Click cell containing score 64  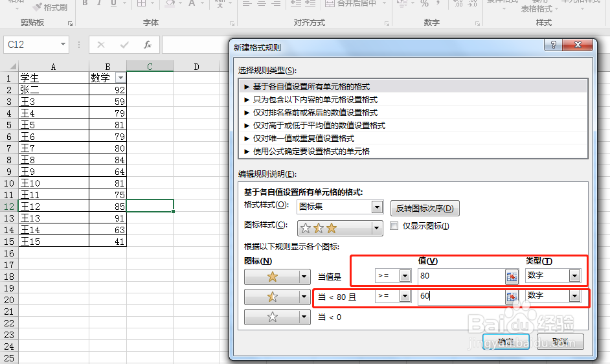[x=107, y=171]
